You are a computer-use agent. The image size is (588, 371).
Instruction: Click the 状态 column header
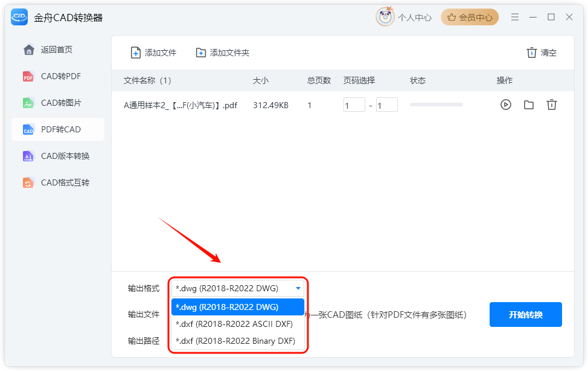coord(418,80)
